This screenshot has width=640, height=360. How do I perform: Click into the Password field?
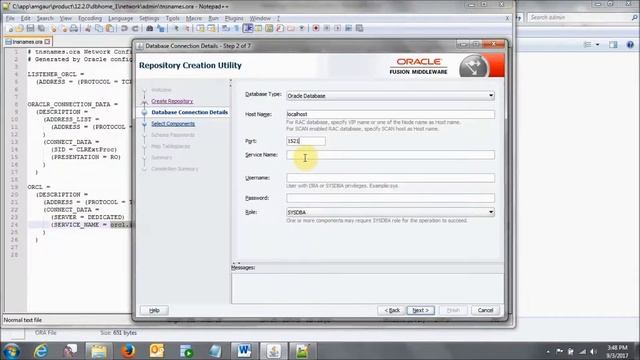pos(391,198)
